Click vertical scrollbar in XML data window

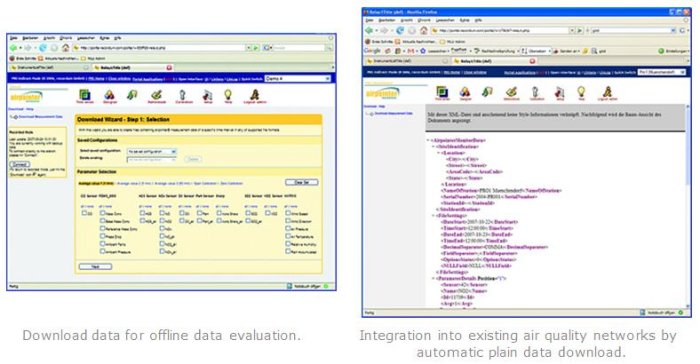click(688, 205)
